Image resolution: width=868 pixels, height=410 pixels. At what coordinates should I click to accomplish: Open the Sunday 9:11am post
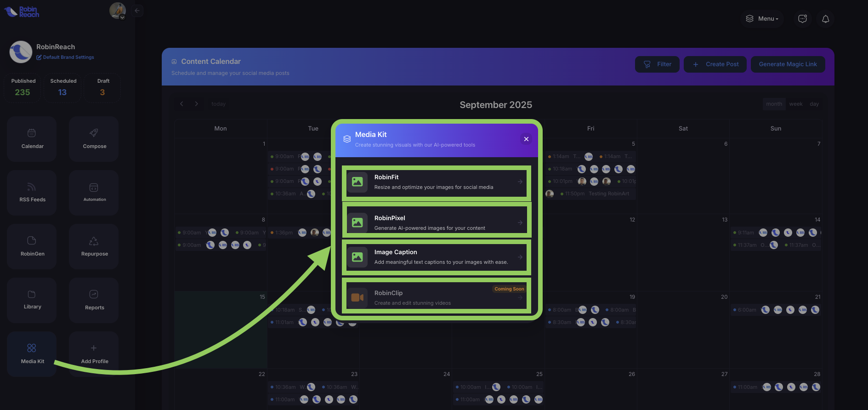[776, 233]
